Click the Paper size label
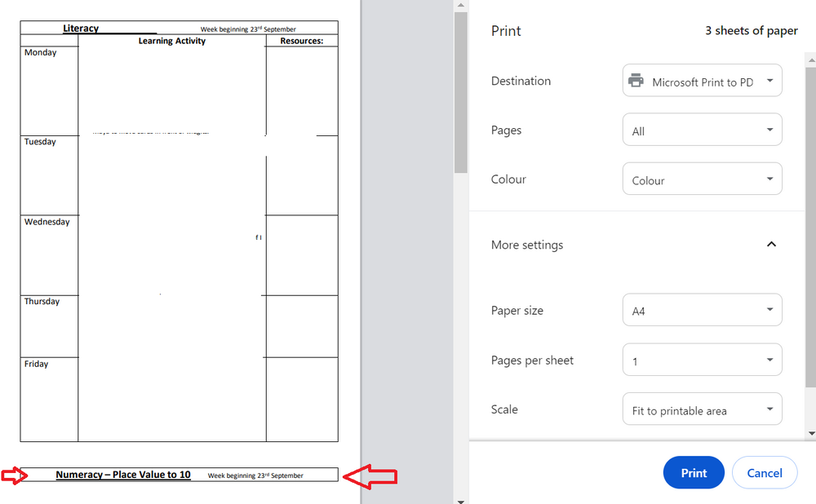The height and width of the screenshot is (504, 816). (x=517, y=311)
